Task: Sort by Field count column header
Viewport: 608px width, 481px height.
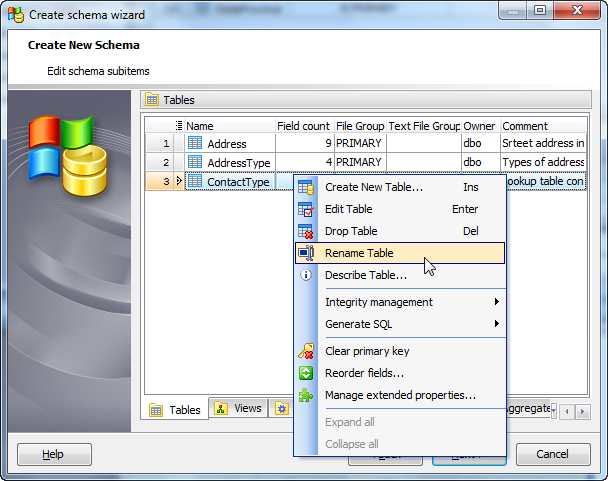Action: click(x=303, y=126)
